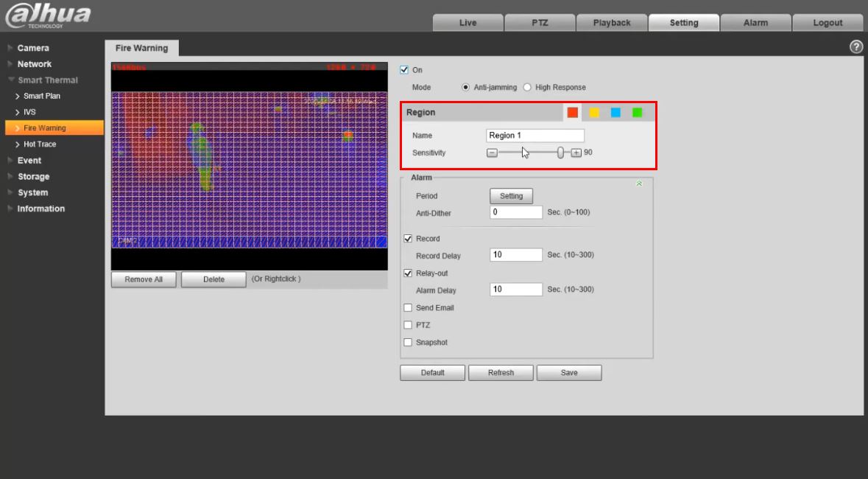Select the yellow region color swatch

pos(594,113)
